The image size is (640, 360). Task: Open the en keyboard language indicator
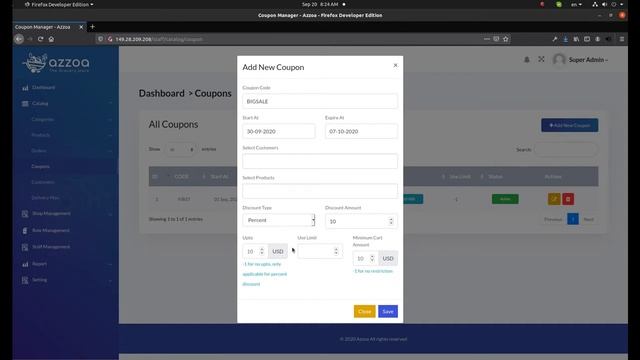tap(576, 4)
